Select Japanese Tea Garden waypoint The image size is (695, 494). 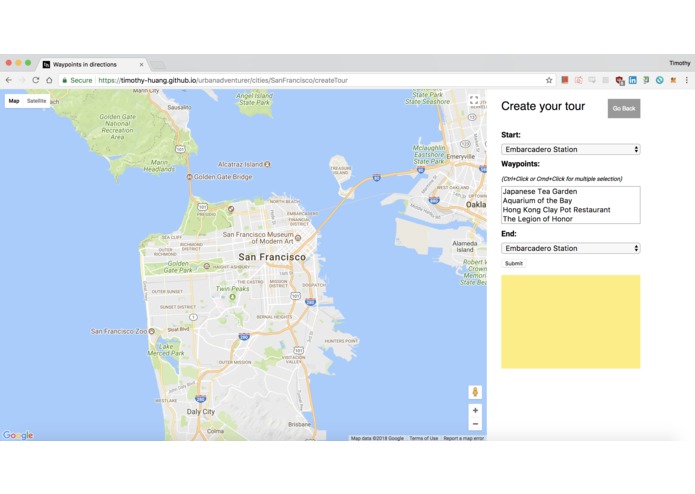[570, 191]
